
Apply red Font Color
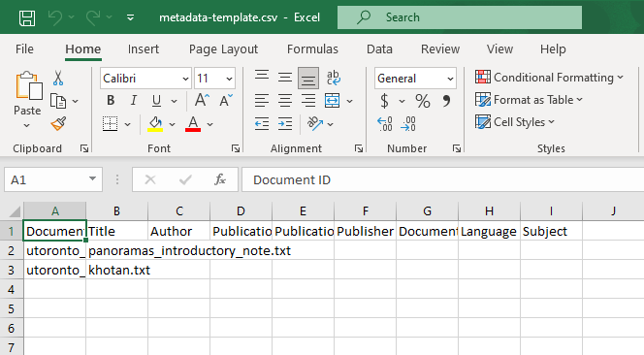tap(193, 124)
